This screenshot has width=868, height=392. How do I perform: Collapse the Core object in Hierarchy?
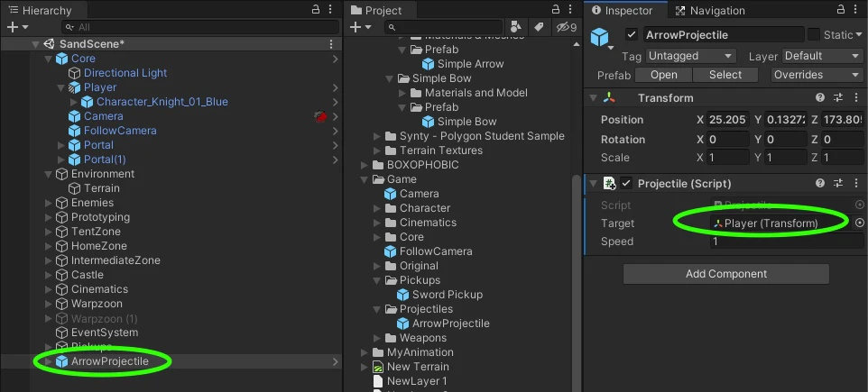click(x=48, y=59)
